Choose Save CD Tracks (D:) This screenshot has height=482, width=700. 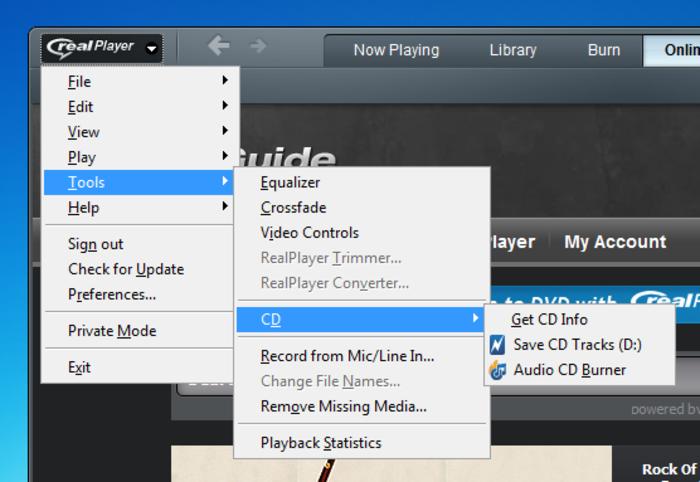click(579, 345)
